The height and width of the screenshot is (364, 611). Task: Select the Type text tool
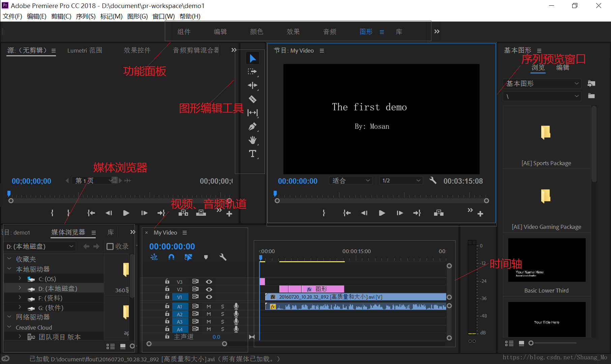tap(252, 154)
